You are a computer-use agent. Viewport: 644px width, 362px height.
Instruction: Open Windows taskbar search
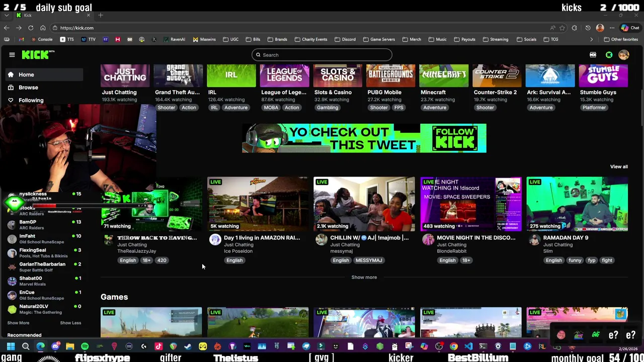[26, 346]
